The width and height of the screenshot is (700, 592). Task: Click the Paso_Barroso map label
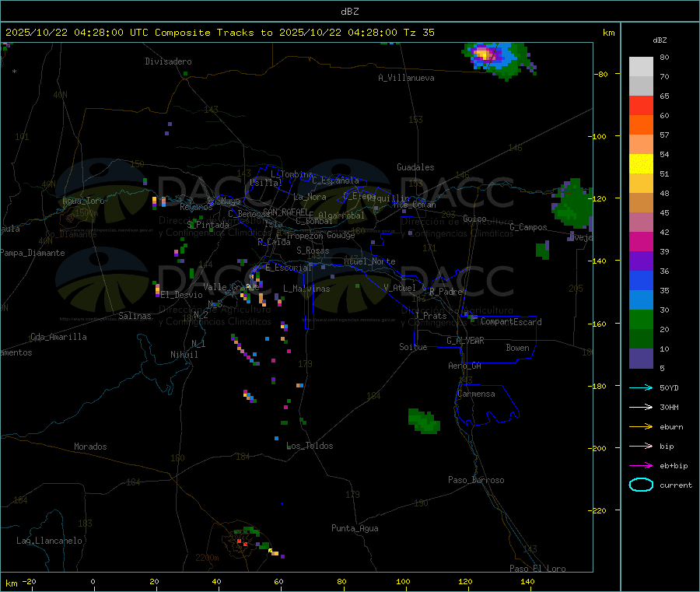[x=476, y=480]
